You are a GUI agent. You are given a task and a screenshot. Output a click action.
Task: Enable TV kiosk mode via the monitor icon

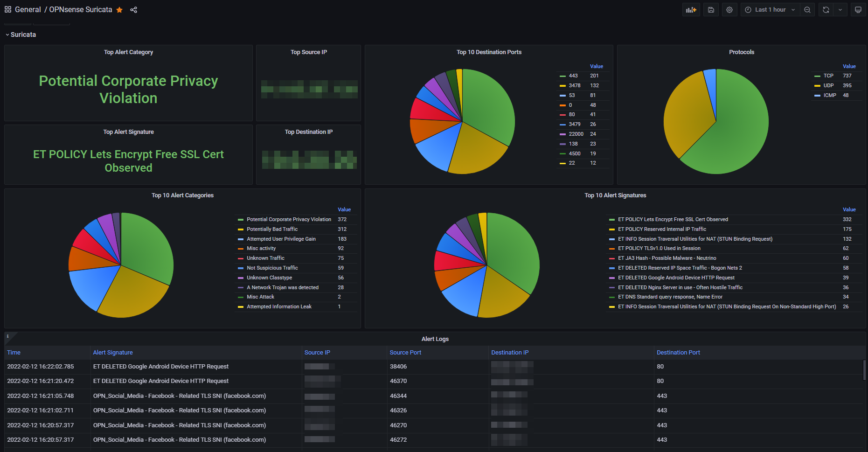pos(859,9)
